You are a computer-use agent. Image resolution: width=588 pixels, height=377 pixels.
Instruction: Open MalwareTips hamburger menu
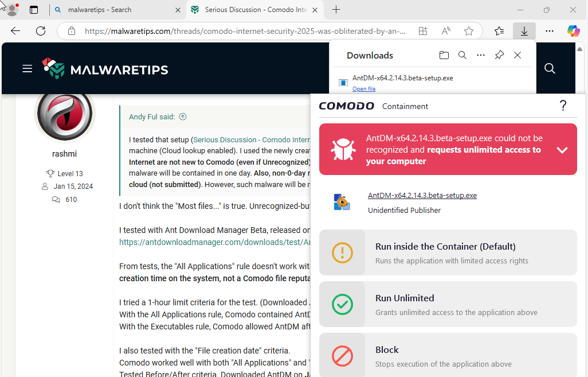(x=27, y=69)
